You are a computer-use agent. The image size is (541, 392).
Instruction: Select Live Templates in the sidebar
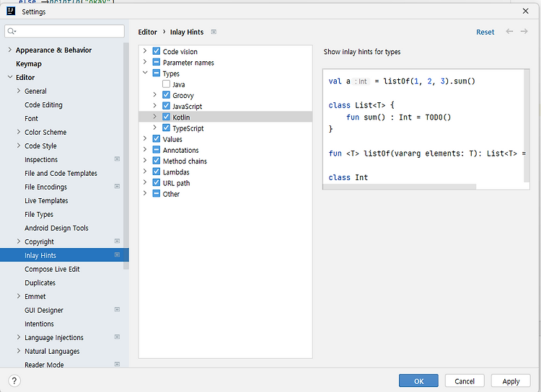click(46, 201)
